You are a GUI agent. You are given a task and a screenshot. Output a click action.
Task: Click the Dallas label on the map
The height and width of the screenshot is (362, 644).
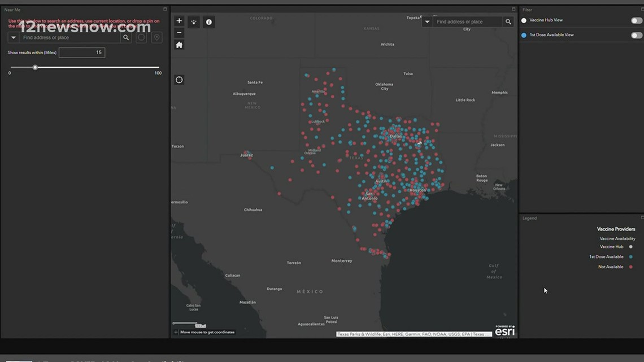[395, 136]
